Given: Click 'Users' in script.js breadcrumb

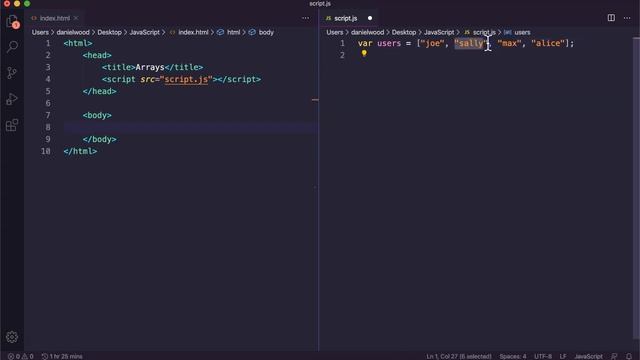Looking at the screenshot, I should pyautogui.click(x=335, y=32).
